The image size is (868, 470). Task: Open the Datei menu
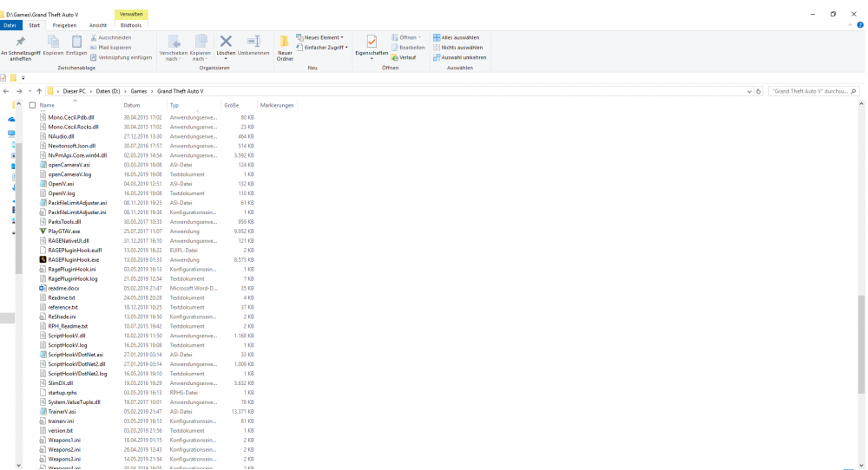point(10,25)
